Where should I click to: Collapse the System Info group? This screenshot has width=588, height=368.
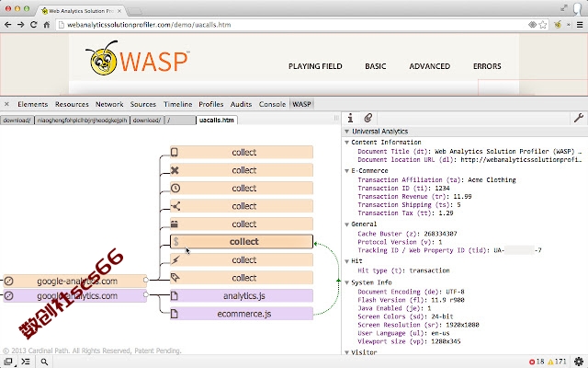tap(347, 282)
